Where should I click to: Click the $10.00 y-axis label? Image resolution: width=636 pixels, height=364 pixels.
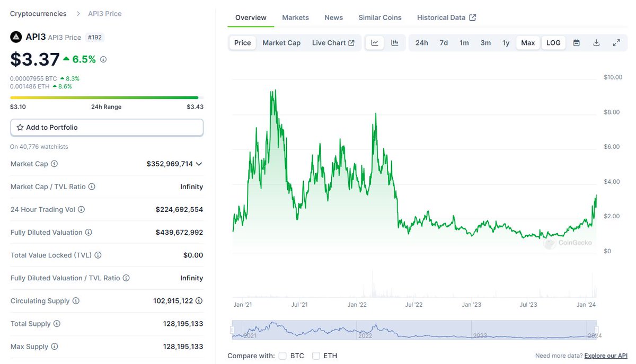[613, 77]
